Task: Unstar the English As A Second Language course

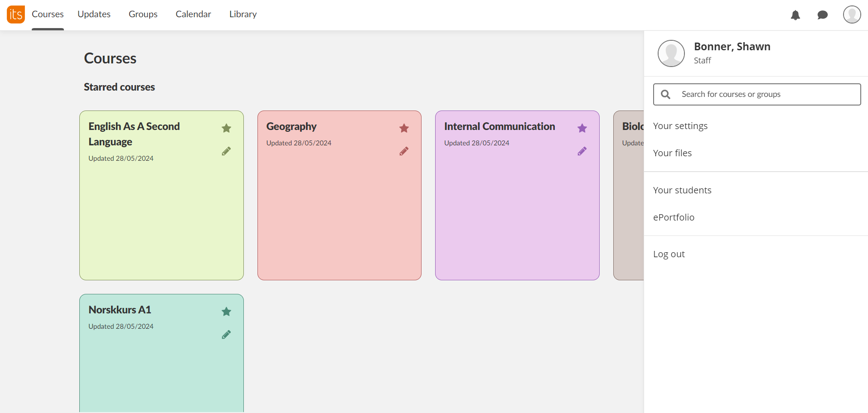Action: (226, 128)
